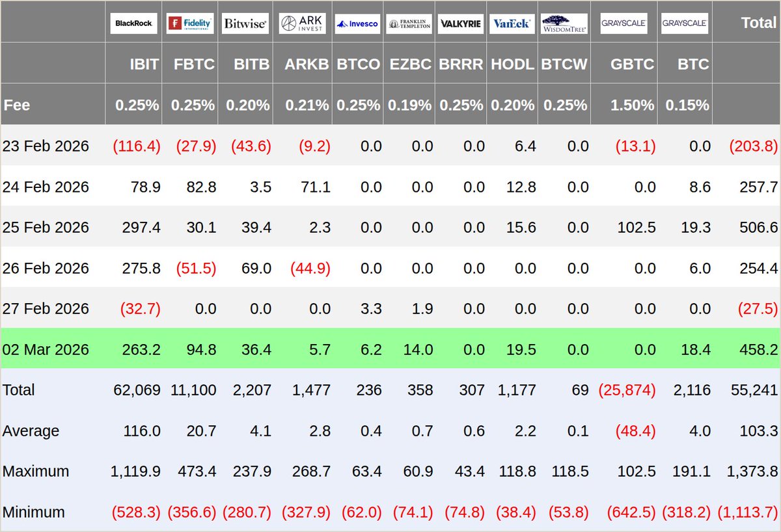Click the (51.5) FBTC value on 26 Feb

(196, 268)
